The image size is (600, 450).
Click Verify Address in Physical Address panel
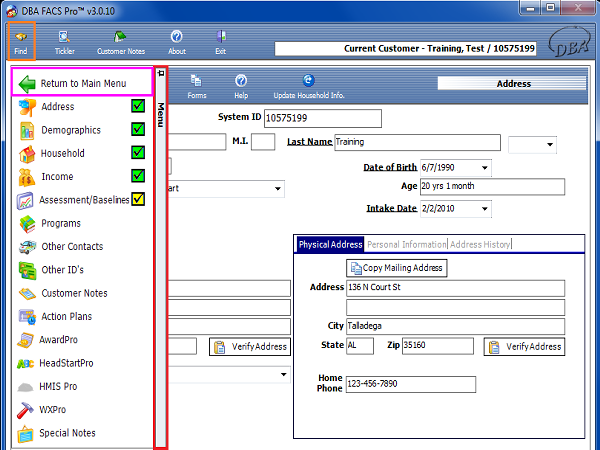[524, 347]
